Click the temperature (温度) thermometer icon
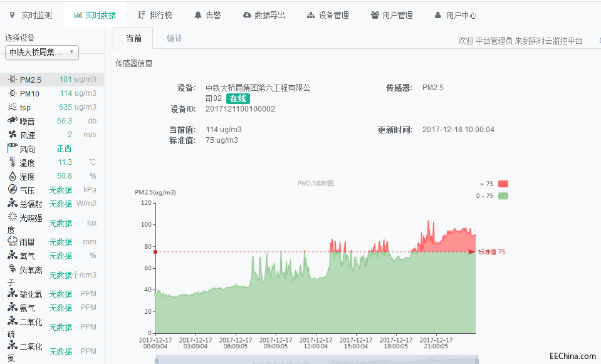Viewport: 601px width, 364px height. point(13,162)
